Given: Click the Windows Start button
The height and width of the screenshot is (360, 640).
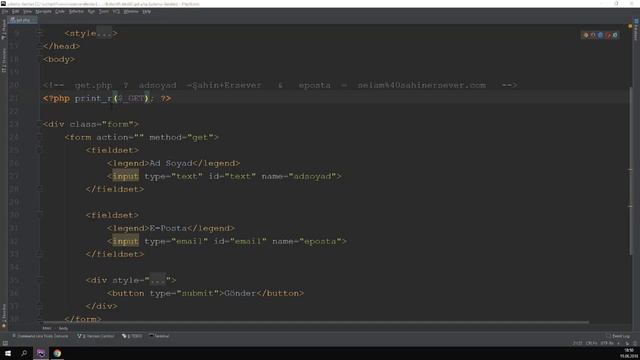Looking at the screenshot, I should click(x=8, y=353).
